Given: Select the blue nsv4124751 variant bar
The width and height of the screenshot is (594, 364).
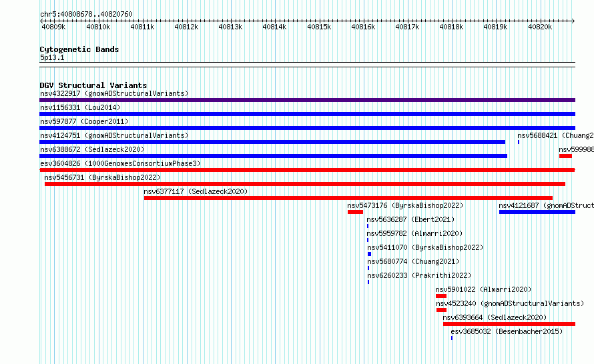Looking at the screenshot, I should [x=272, y=142].
